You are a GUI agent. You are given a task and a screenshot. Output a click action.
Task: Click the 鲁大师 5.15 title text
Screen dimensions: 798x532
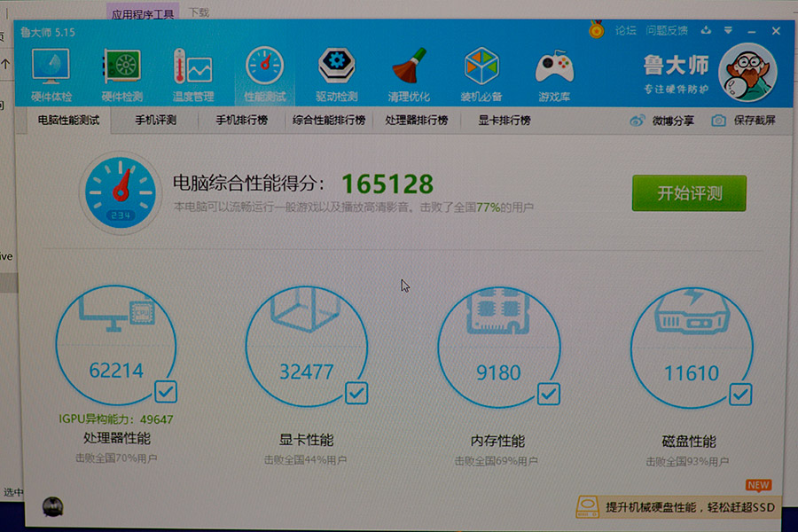tap(47, 32)
